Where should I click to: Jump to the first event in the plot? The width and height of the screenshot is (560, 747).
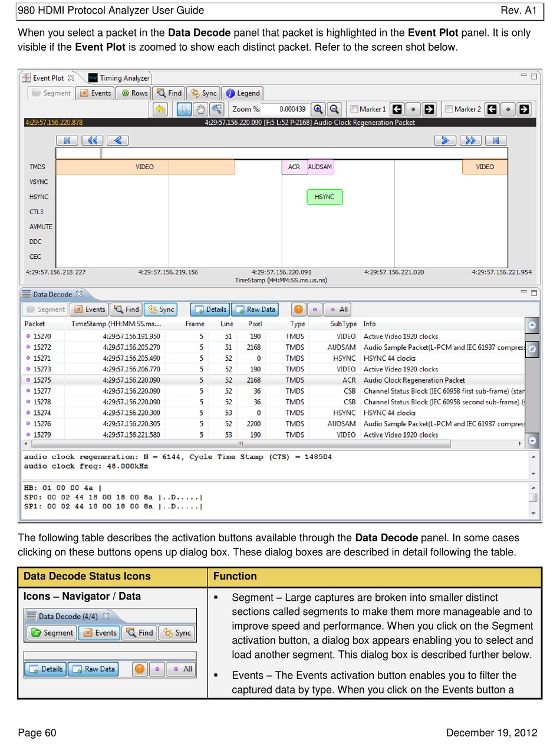(x=67, y=140)
